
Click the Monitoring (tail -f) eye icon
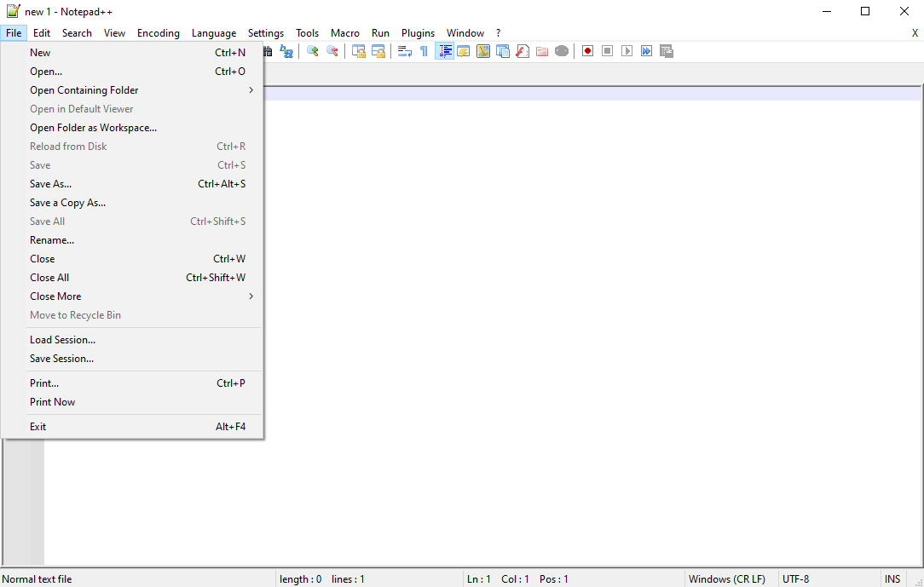coord(562,51)
